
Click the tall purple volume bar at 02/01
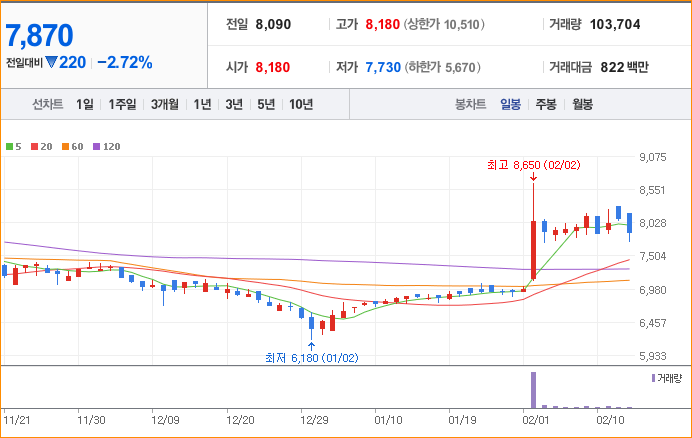pos(533,390)
